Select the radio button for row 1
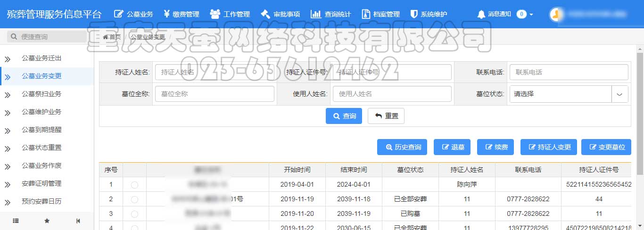 tap(134, 185)
